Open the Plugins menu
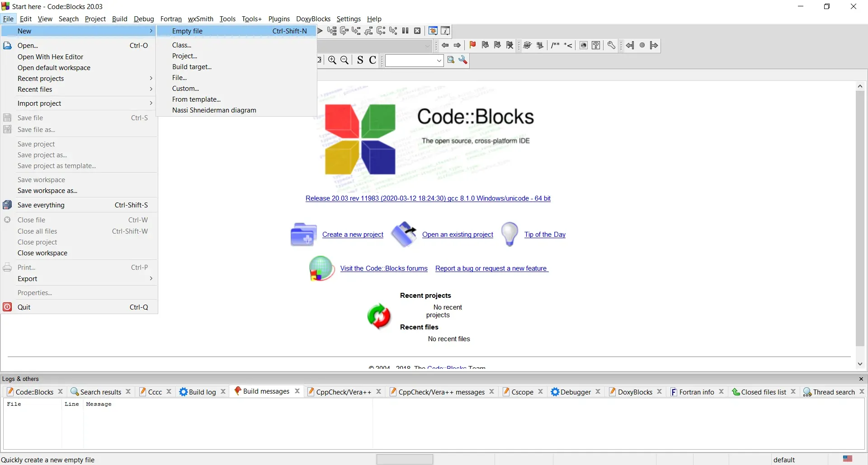Image resolution: width=868 pixels, height=465 pixels. pyautogui.click(x=279, y=19)
